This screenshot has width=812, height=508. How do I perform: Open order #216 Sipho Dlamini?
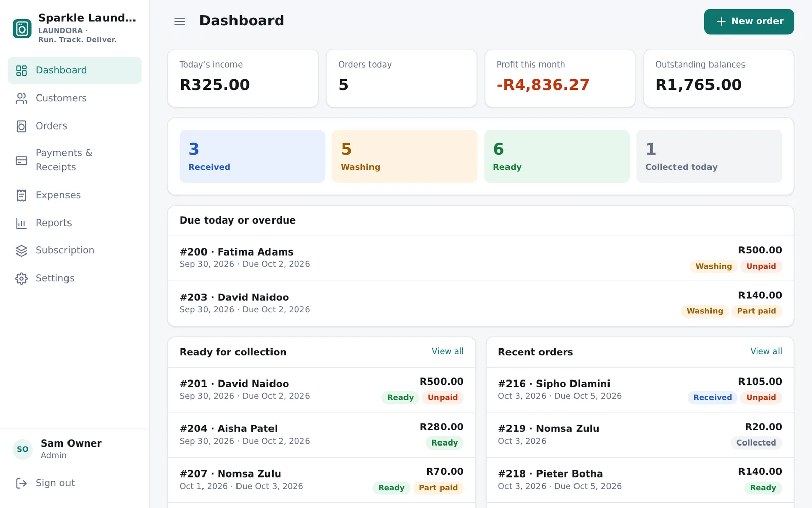tap(640, 390)
